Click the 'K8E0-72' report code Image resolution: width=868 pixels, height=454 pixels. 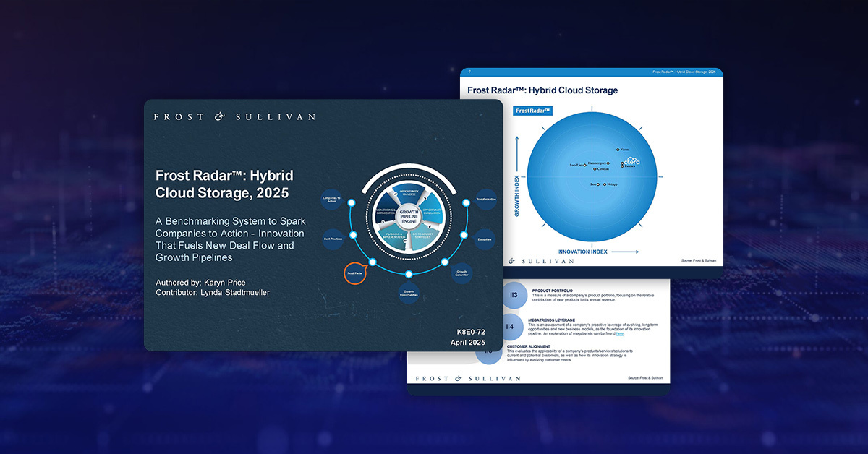[471, 331]
